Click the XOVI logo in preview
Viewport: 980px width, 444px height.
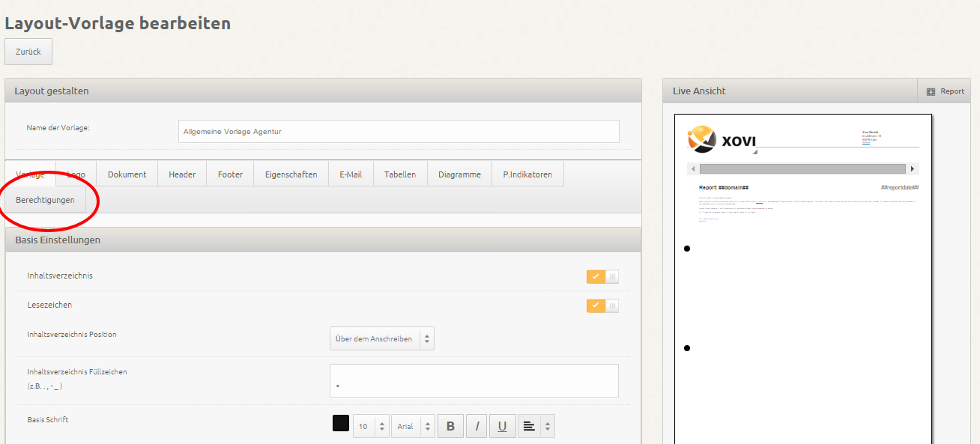pyautogui.click(x=722, y=139)
